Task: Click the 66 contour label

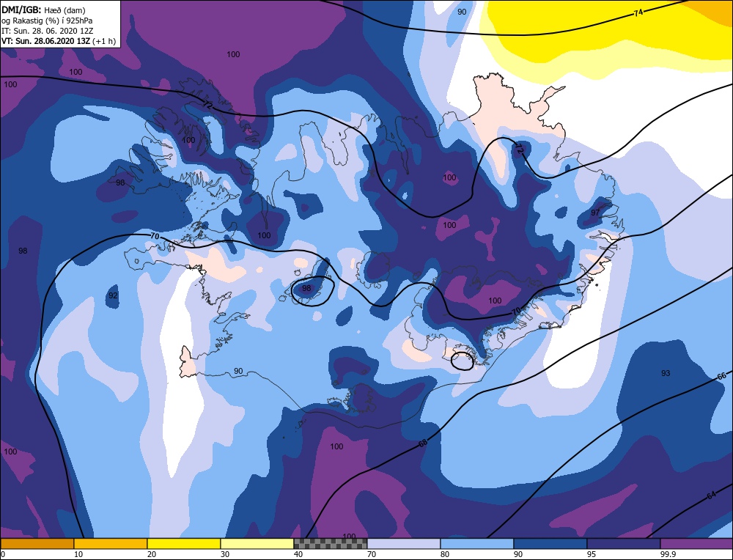Action: click(x=721, y=376)
